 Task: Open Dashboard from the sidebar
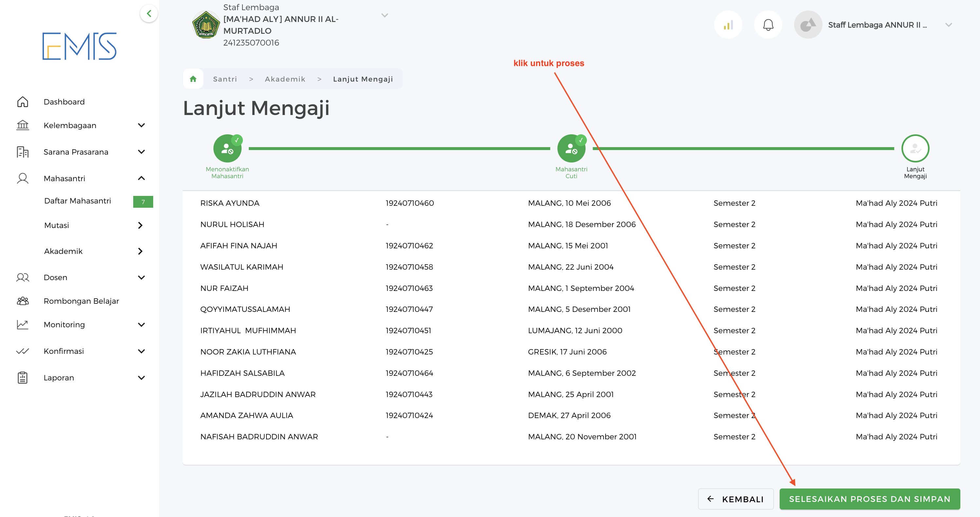[x=64, y=102]
